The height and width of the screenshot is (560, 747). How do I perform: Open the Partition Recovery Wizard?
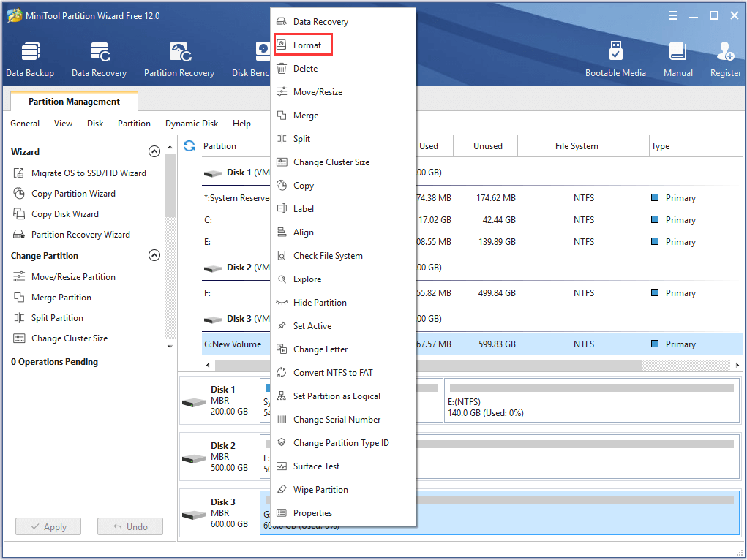tap(72, 234)
